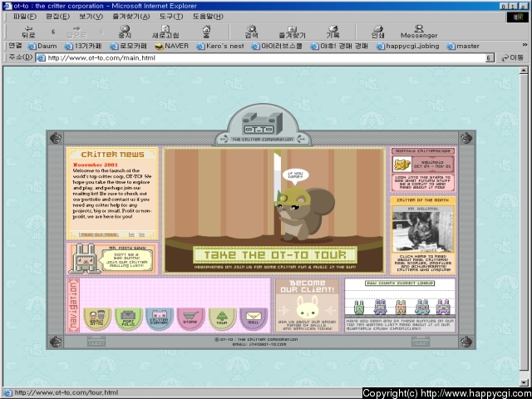The image size is (532, 399).
Task: Open the 13기카페 link
Action: [83, 46]
